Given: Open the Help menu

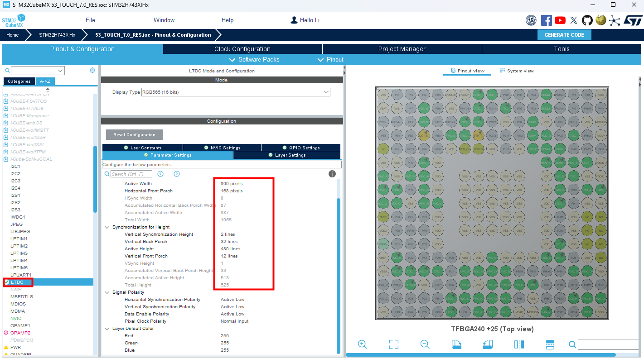Looking at the screenshot, I should pos(228,20).
